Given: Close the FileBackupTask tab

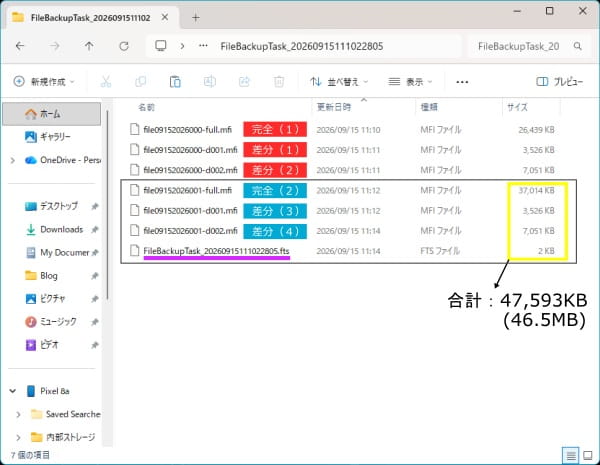Looking at the screenshot, I should (x=165, y=17).
